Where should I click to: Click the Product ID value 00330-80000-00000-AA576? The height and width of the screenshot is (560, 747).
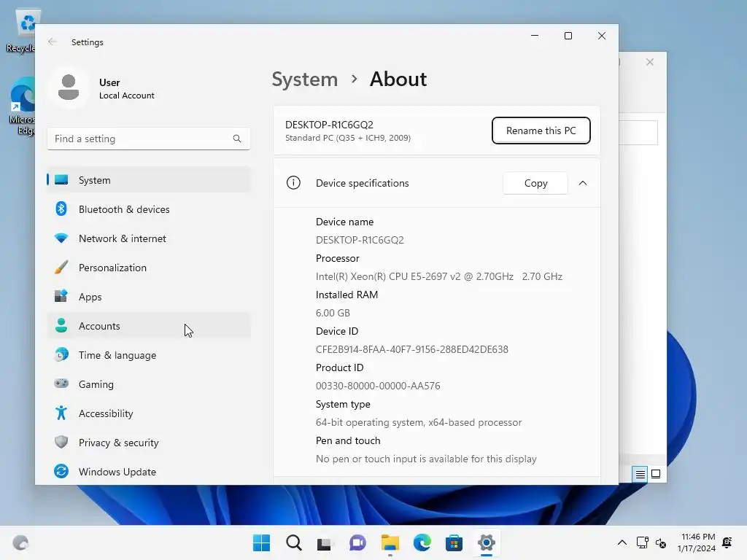tap(378, 386)
